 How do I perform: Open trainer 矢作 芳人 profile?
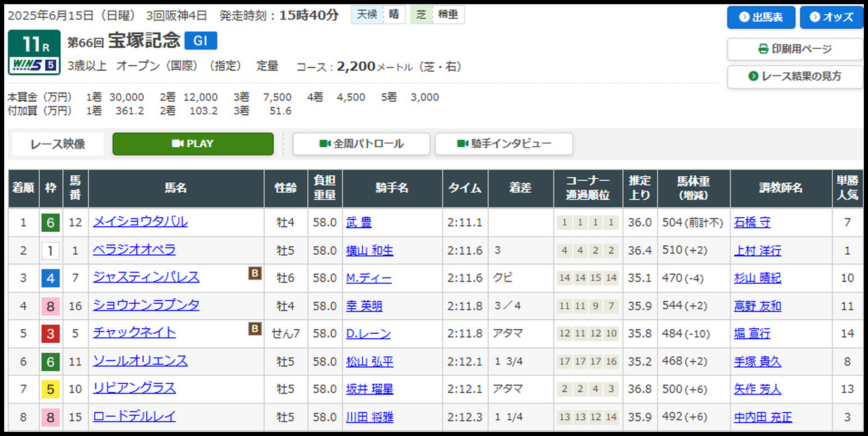pos(758,389)
